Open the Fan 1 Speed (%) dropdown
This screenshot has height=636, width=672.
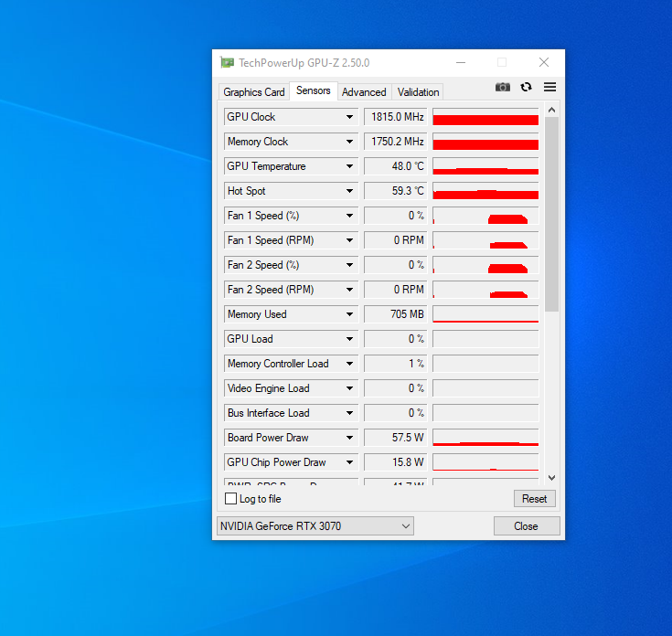(349, 216)
